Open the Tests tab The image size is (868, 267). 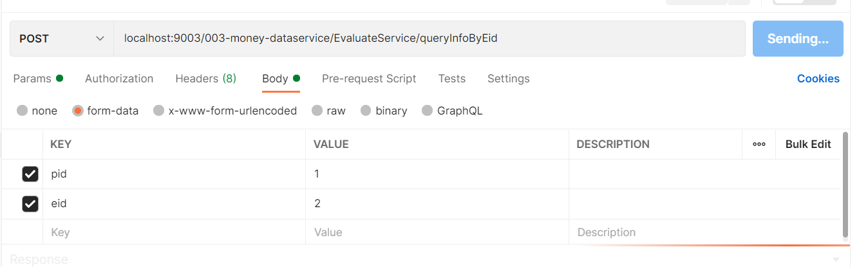(x=451, y=78)
